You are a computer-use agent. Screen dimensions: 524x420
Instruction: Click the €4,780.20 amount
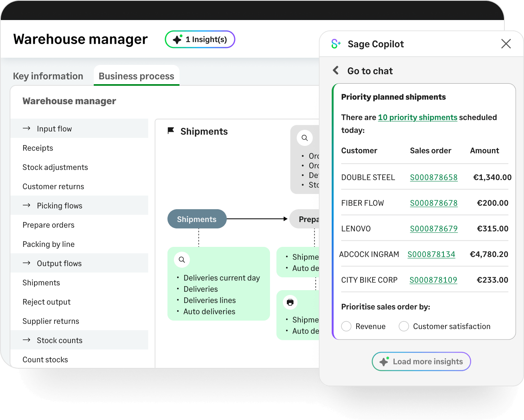pos(489,254)
